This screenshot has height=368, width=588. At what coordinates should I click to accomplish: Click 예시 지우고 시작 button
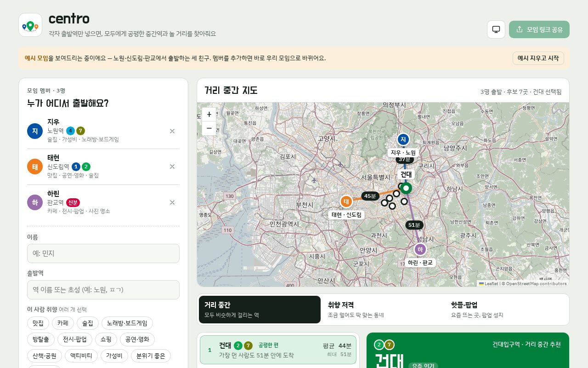538,58
